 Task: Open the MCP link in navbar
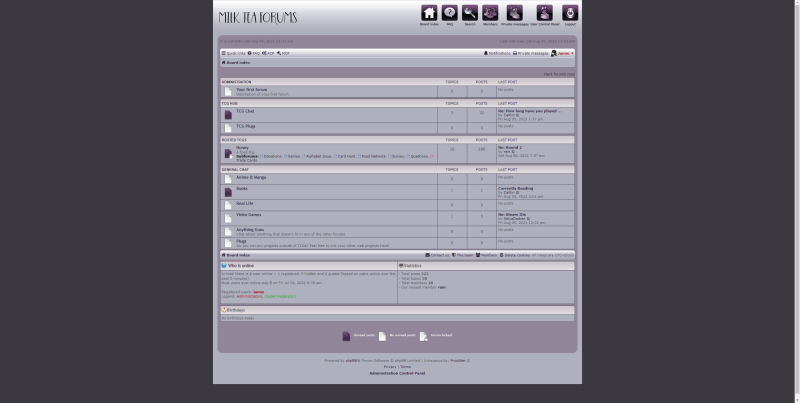(x=283, y=53)
